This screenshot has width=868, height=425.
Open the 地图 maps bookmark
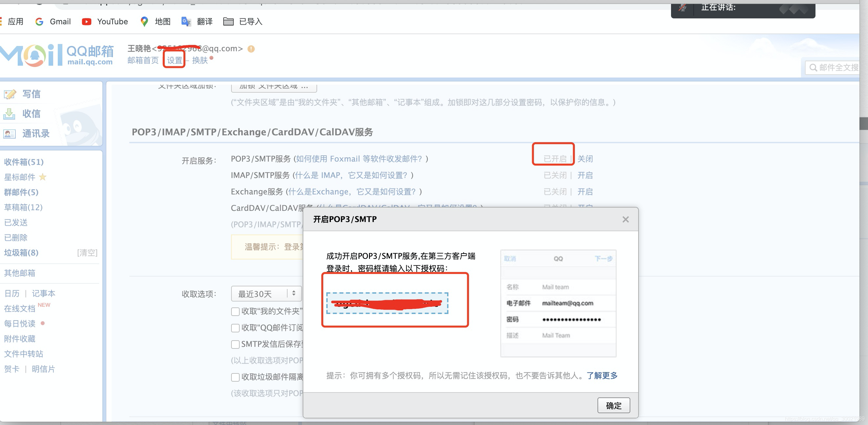tap(155, 22)
